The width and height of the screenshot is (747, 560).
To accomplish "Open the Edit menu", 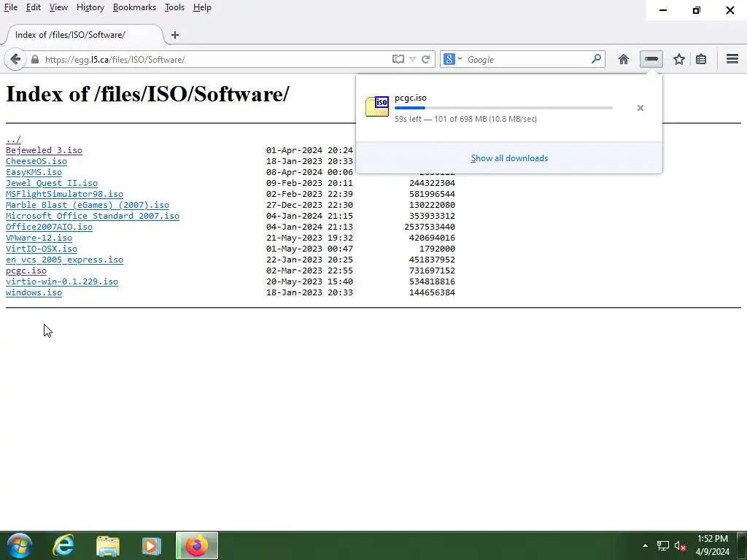I will (x=34, y=7).
